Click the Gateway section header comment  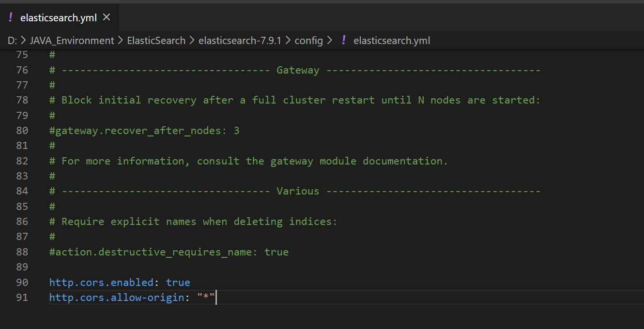tap(295, 70)
